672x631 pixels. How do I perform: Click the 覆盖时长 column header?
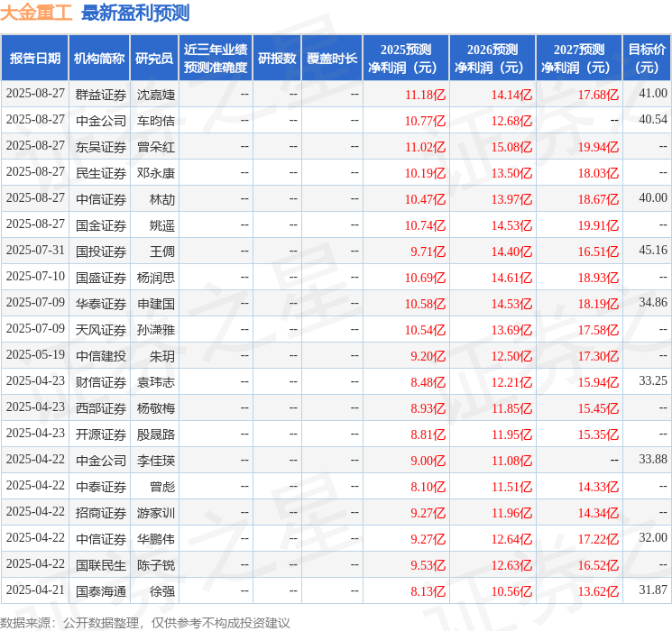(332, 59)
